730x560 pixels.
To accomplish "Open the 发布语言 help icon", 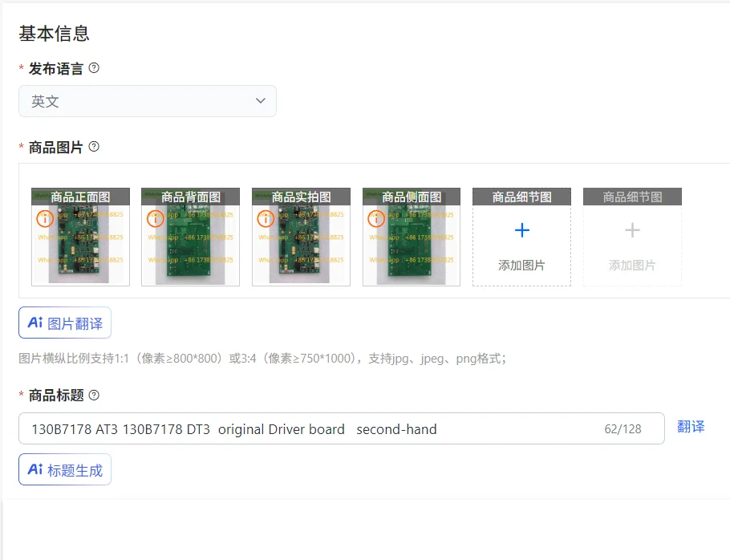I will click(94, 68).
